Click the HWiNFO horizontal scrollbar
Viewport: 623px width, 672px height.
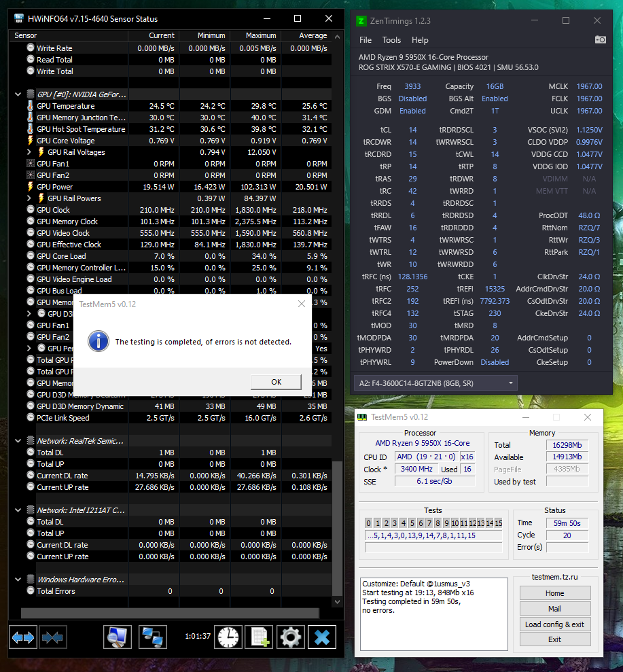pos(170,613)
